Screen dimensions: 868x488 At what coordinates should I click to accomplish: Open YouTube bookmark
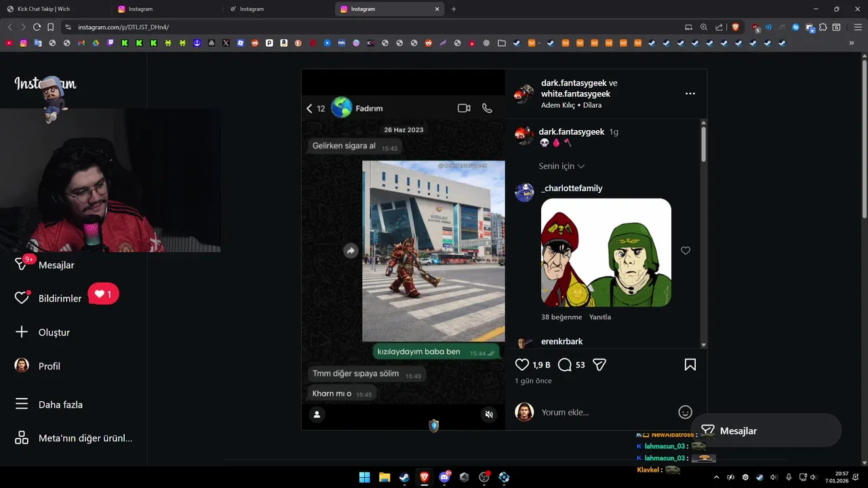click(x=9, y=43)
